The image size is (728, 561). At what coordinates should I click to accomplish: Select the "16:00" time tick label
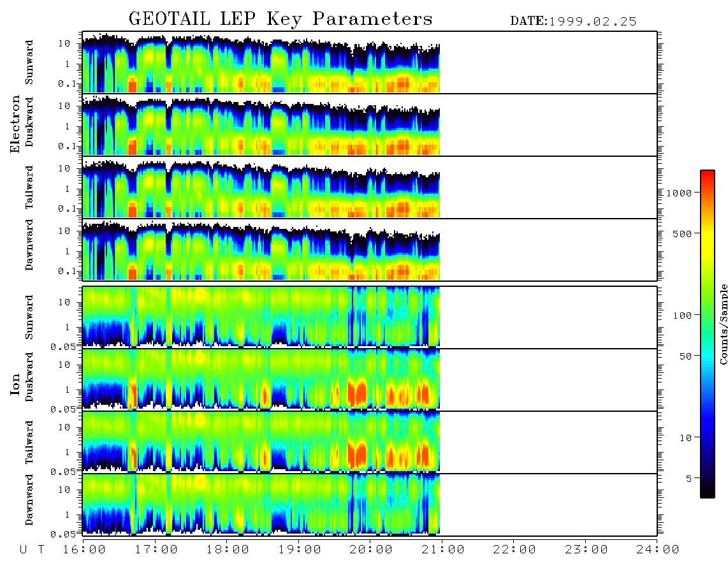(x=84, y=550)
